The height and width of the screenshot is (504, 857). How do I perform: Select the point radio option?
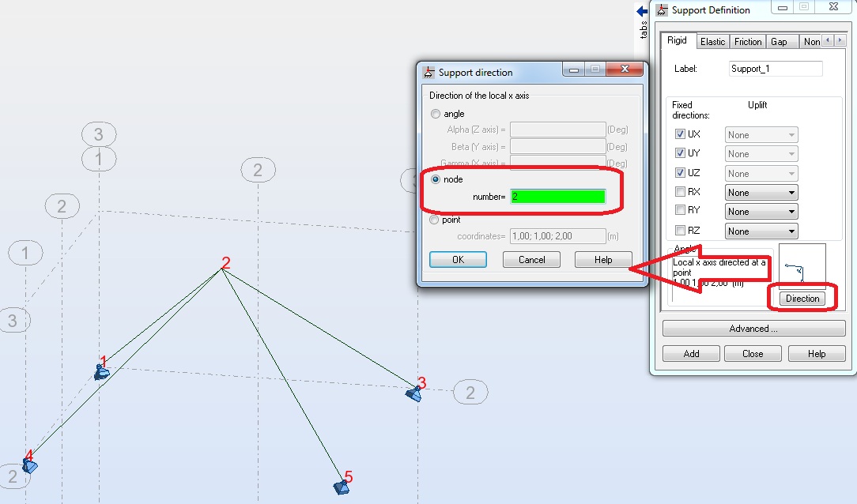coord(434,220)
